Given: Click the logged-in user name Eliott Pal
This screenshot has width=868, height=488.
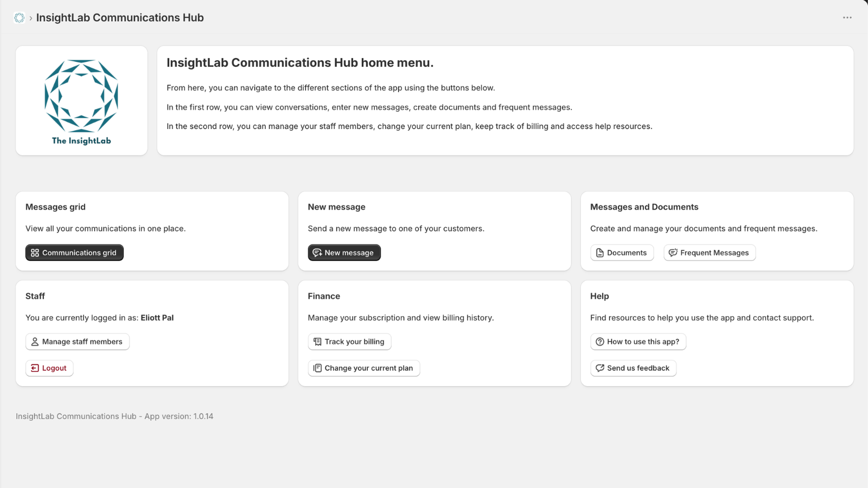Looking at the screenshot, I should coord(157,318).
